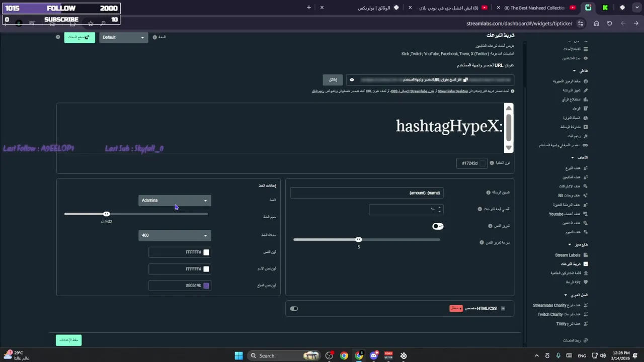
Task: Click the Windows Start button
Action: coord(238,355)
